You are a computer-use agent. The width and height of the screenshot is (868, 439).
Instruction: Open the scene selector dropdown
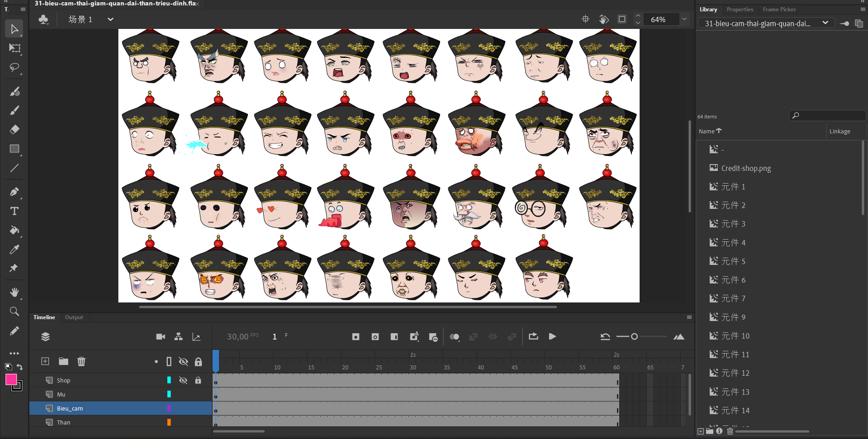coord(110,19)
